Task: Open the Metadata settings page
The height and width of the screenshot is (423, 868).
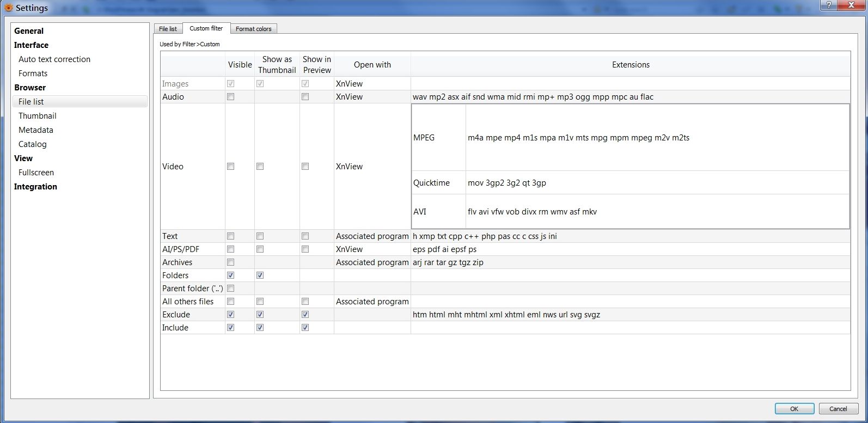Action: point(36,130)
